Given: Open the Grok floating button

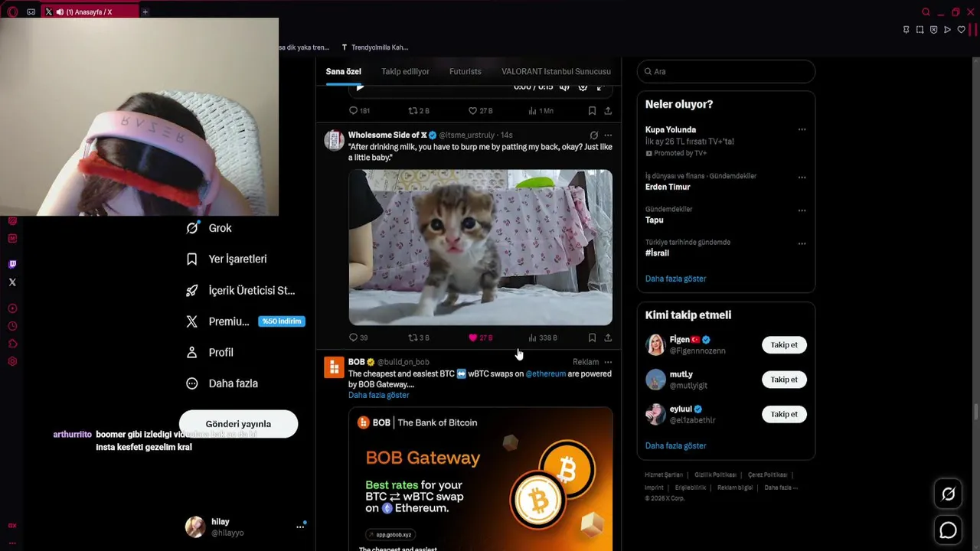Looking at the screenshot, I should click(x=948, y=494).
